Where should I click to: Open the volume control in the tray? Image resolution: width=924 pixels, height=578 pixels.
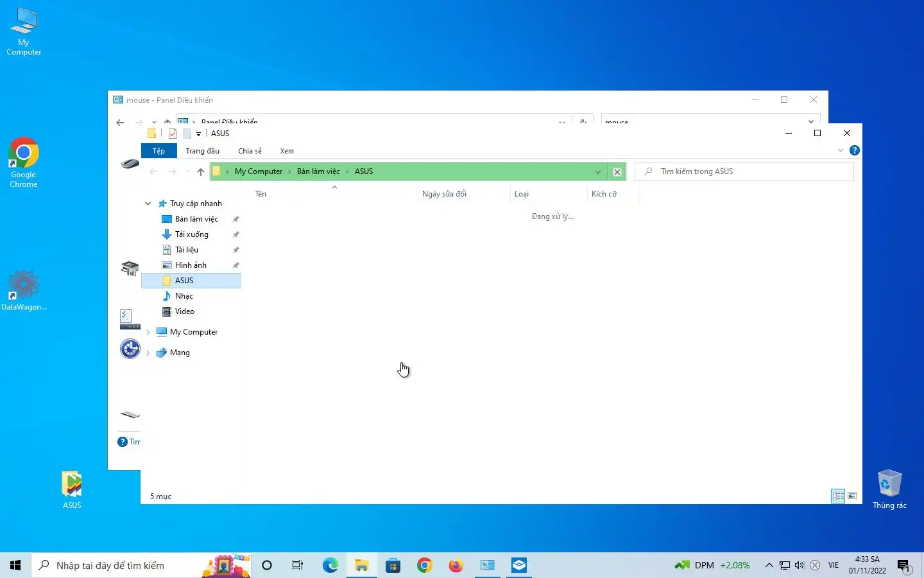(800, 565)
